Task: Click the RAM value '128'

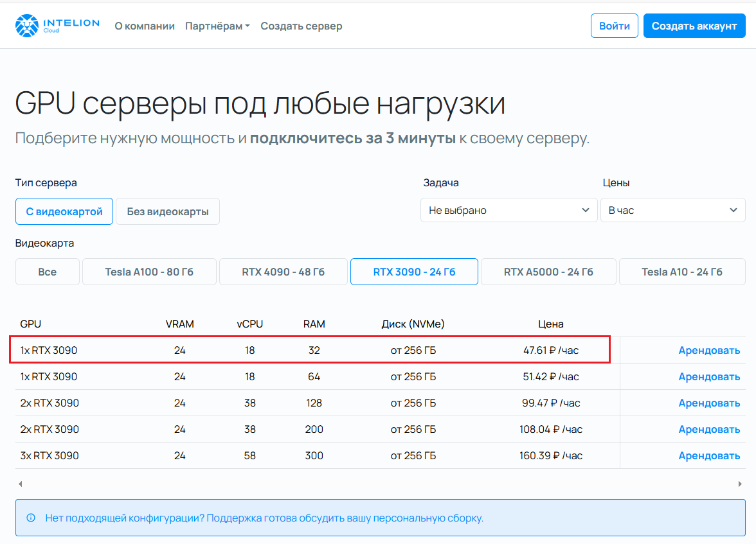Action: click(x=314, y=403)
